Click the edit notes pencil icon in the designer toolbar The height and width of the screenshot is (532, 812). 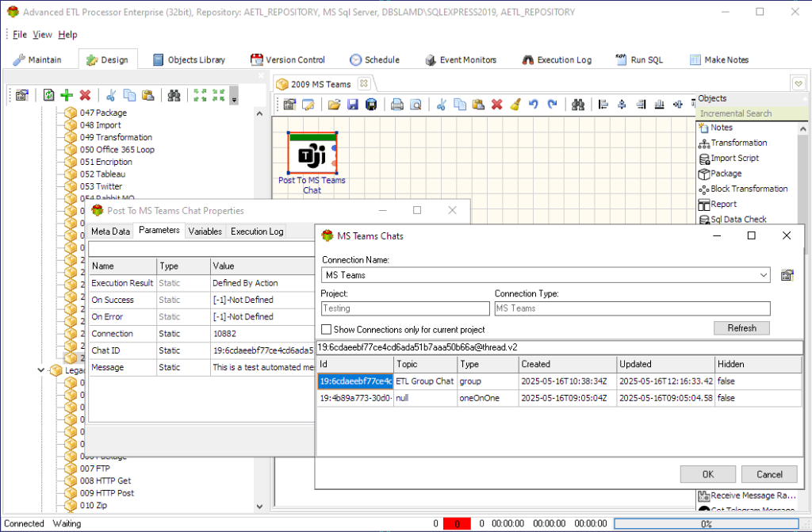(308, 105)
